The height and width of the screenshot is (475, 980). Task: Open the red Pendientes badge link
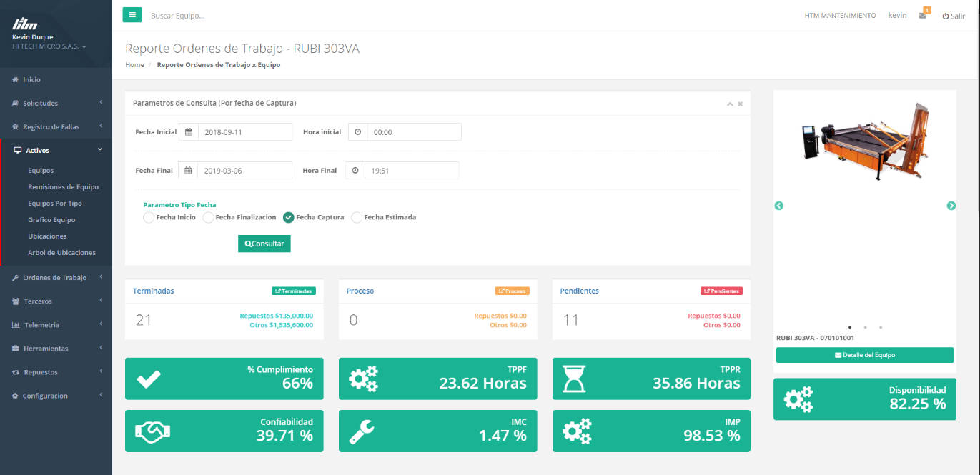(x=721, y=291)
